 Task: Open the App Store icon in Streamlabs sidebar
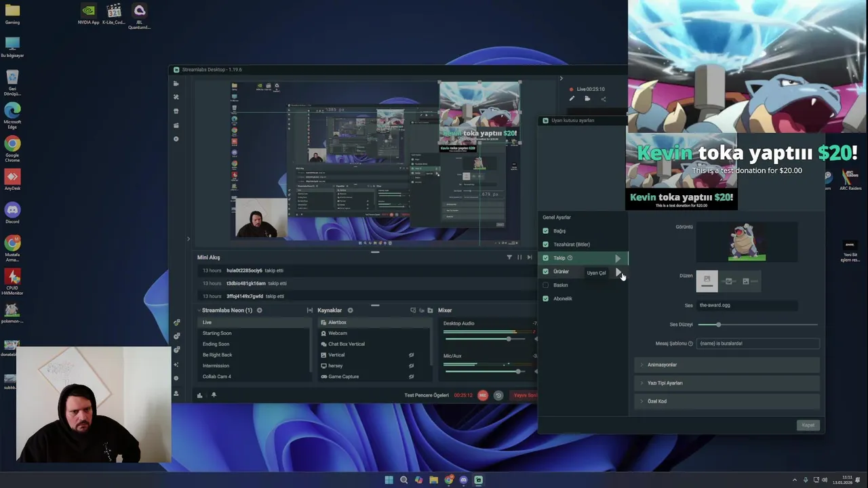click(x=176, y=111)
